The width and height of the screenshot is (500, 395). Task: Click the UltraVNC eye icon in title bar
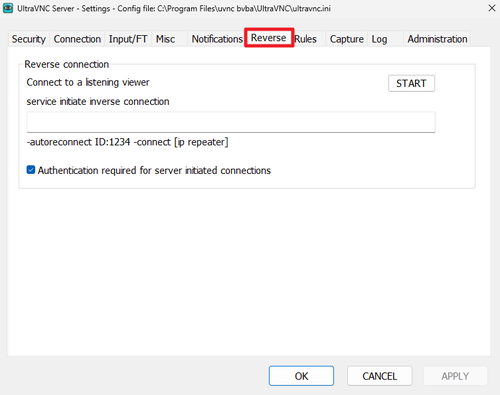(8, 8)
